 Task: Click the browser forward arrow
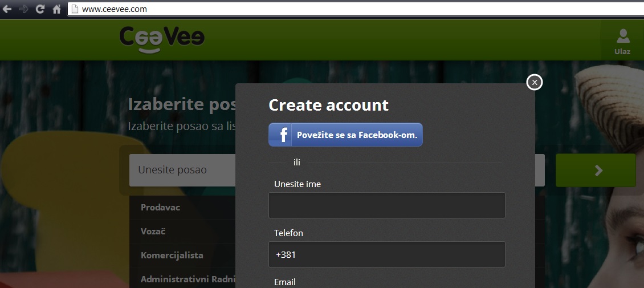tap(23, 9)
